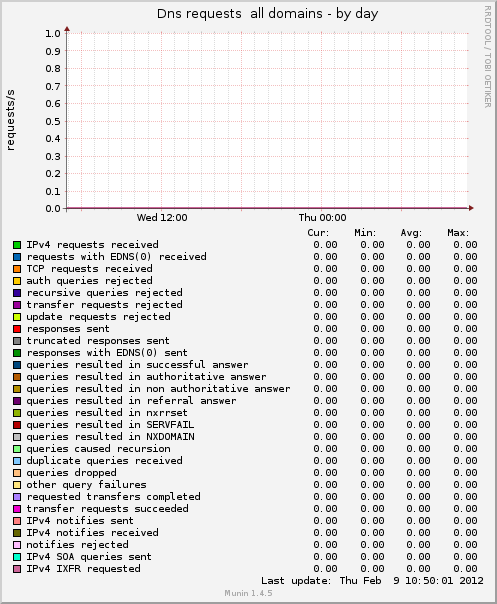The height and width of the screenshot is (604, 497).
Task: Click the 'Munin 1.4.5' version text
Action: click(x=248, y=593)
